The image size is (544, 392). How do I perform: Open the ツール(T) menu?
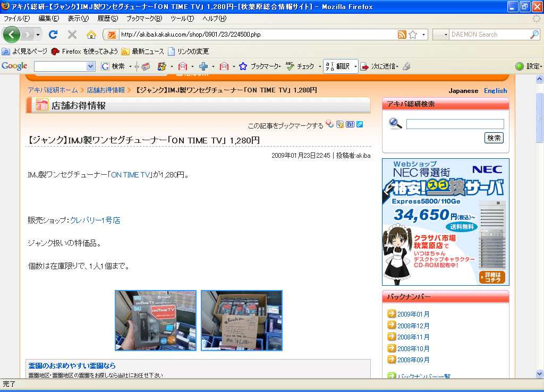point(182,19)
